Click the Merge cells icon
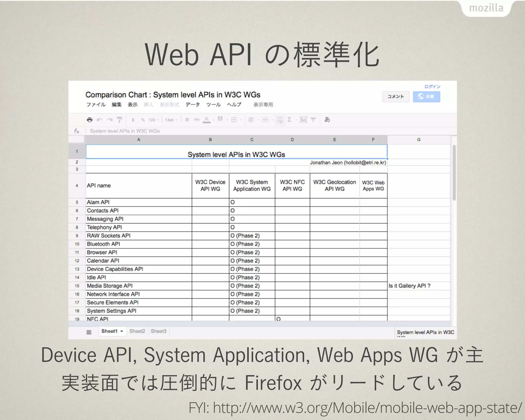525x420 pixels. tap(265, 120)
